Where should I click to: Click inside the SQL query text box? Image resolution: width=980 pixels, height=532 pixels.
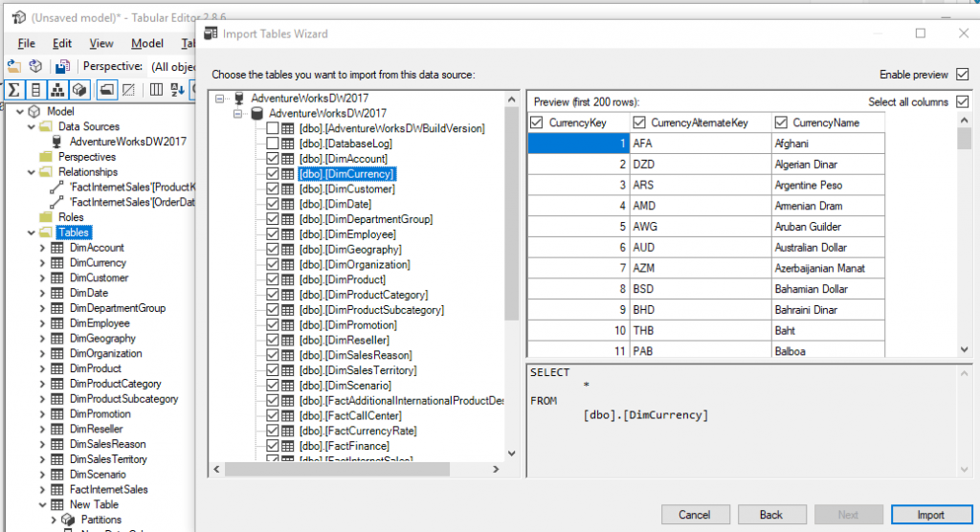coord(742,420)
